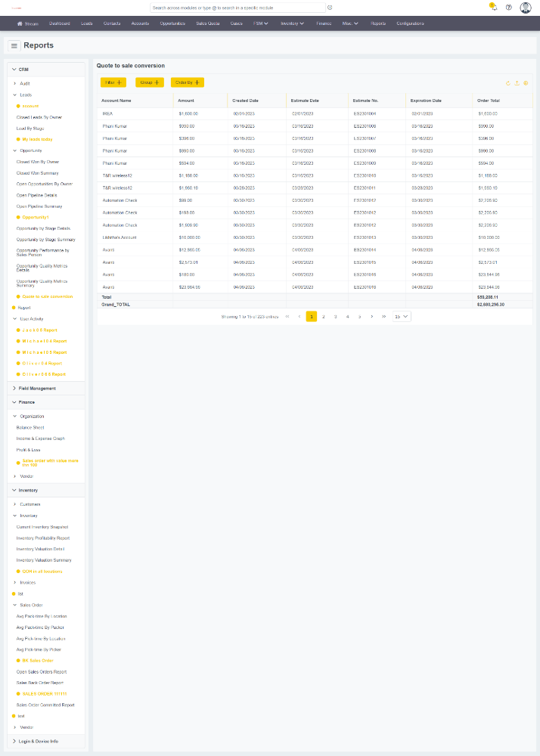Screen dimensions: 540x756
Task: Expand the Field Management section
Action: 14,388
